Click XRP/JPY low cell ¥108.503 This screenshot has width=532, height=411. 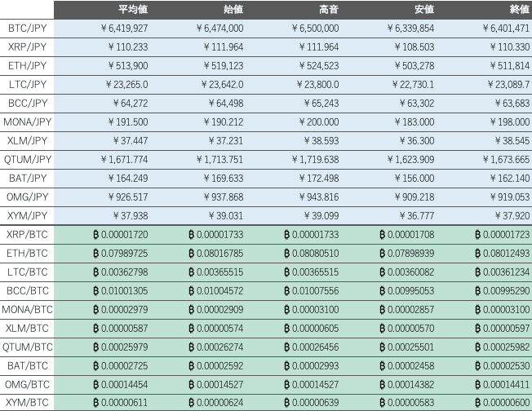[x=415, y=46]
